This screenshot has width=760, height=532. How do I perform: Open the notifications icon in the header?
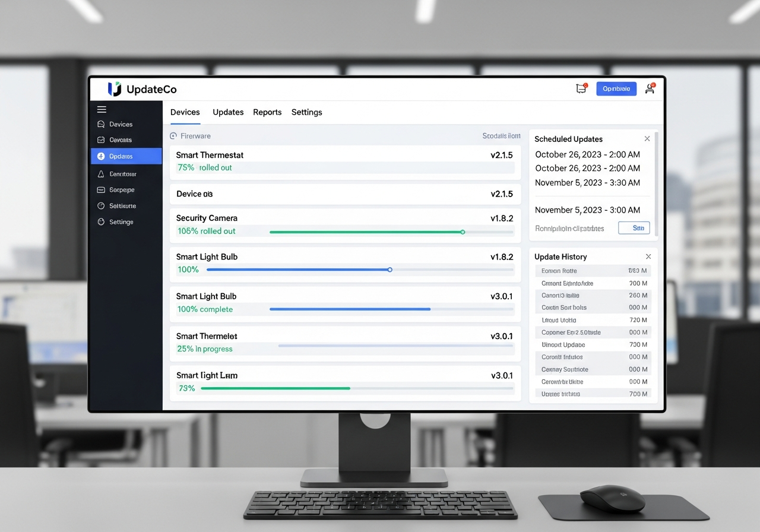(x=581, y=88)
